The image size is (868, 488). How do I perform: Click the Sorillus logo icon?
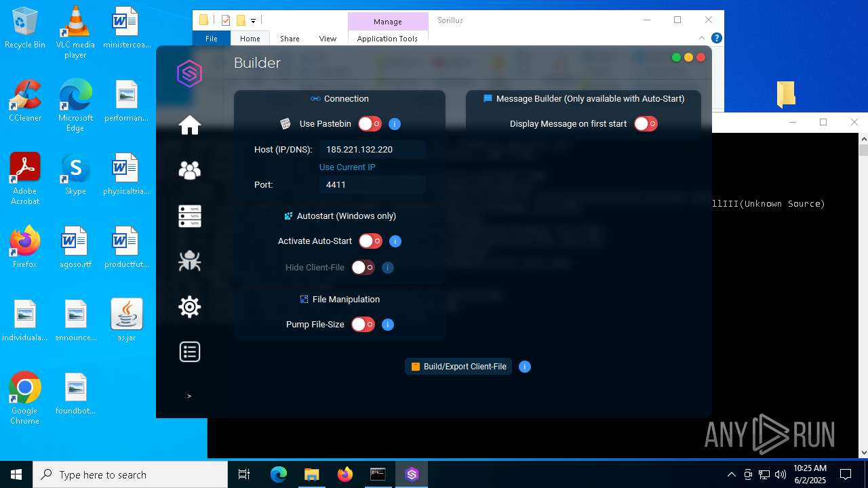[190, 73]
